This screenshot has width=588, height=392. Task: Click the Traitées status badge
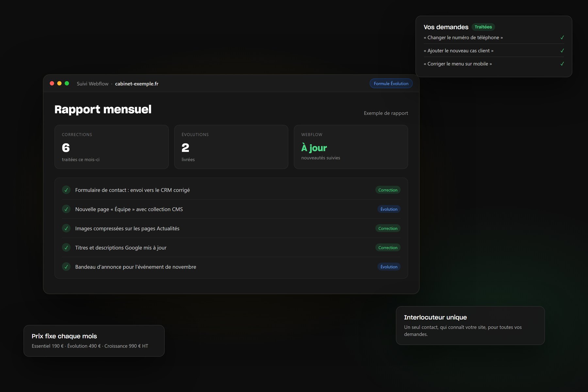tap(483, 27)
